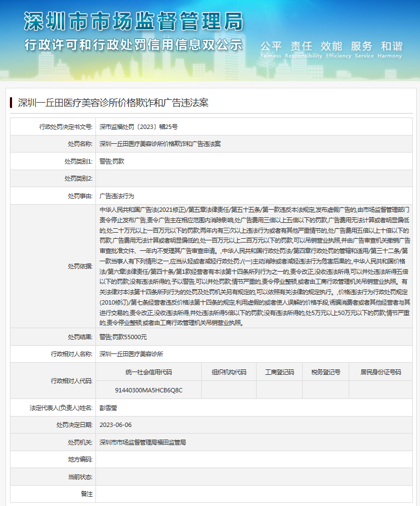The width and height of the screenshot is (420, 506).
Task: Select document number 深市监福处罚〔2023〕稽25号
Action: (x=138, y=127)
